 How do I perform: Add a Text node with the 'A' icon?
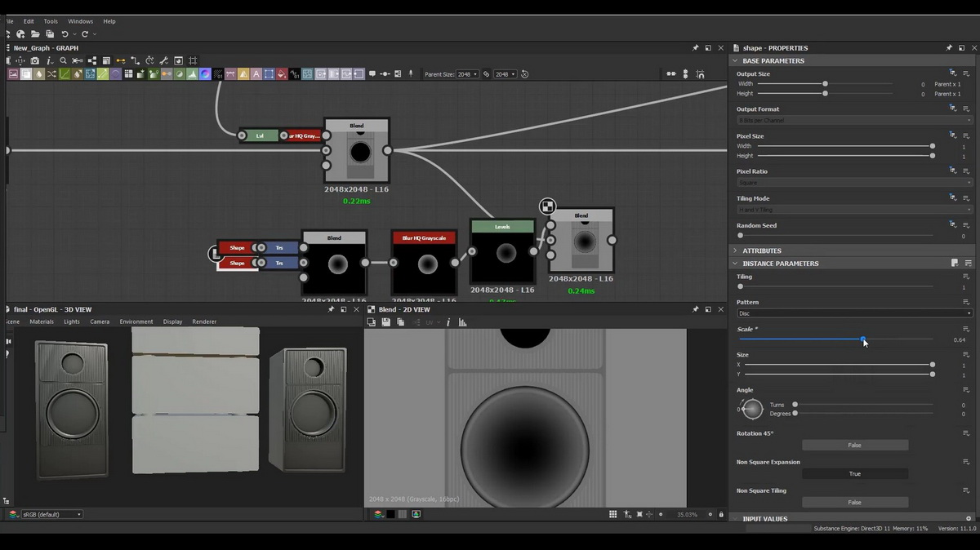click(256, 74)
